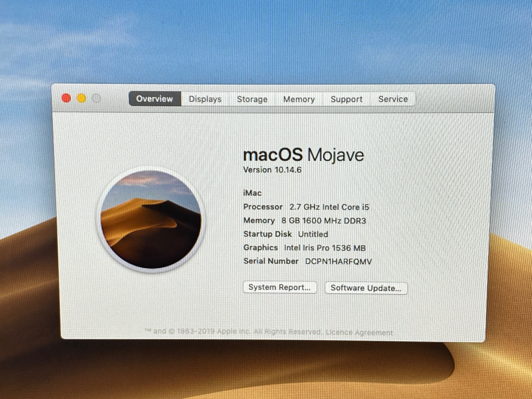Close the About This Mac window
Viewport: 532px width, 399px height.
coord(66,98)
